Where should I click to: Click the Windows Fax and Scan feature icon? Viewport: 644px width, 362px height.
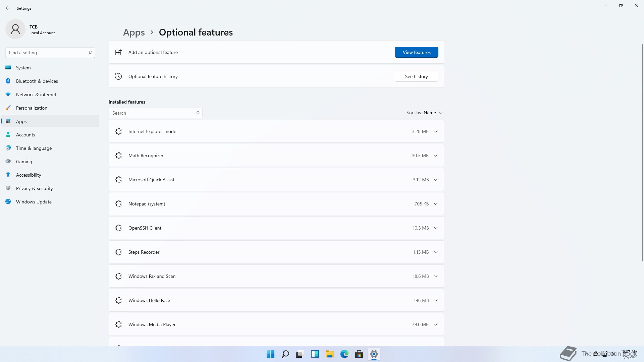[x=118, y=276]
